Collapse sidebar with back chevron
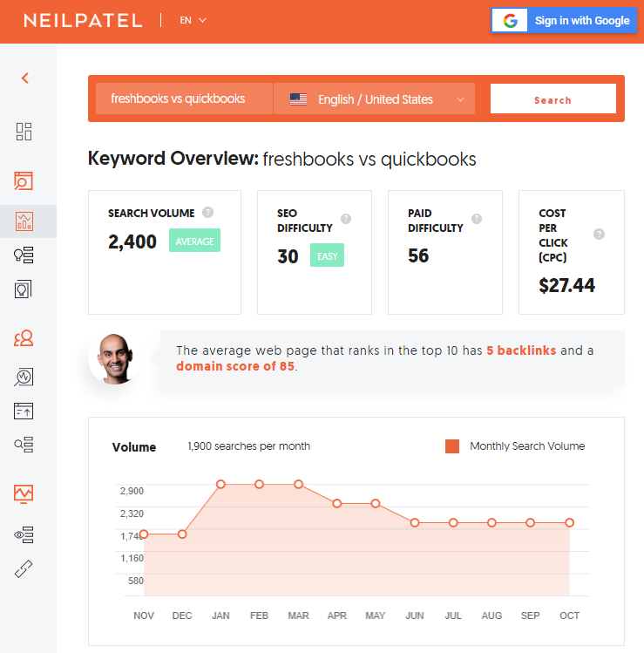644x653 pixels. pos(25,78)
